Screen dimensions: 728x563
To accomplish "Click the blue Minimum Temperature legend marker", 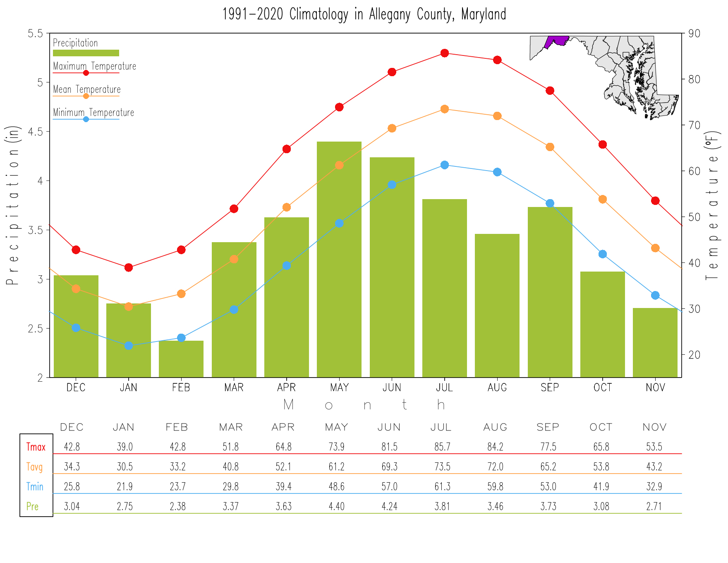I will click(86, 119).
